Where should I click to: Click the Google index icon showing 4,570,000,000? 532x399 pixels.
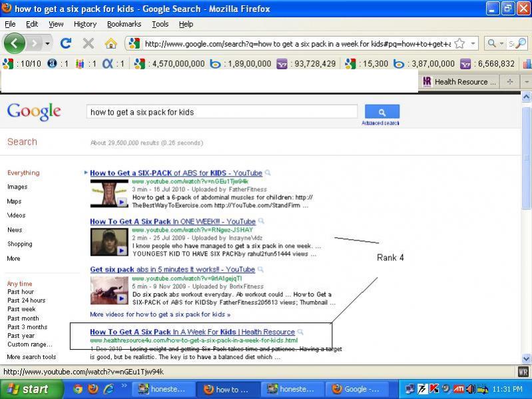coord(139,64)
